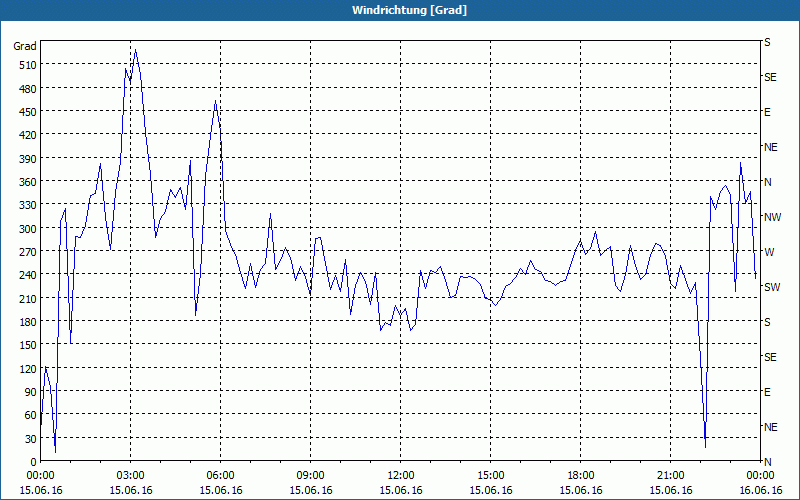Select the 03:00 time label
Screen dimensions: 800x500
pyautogui.click(x=131, y=476)
